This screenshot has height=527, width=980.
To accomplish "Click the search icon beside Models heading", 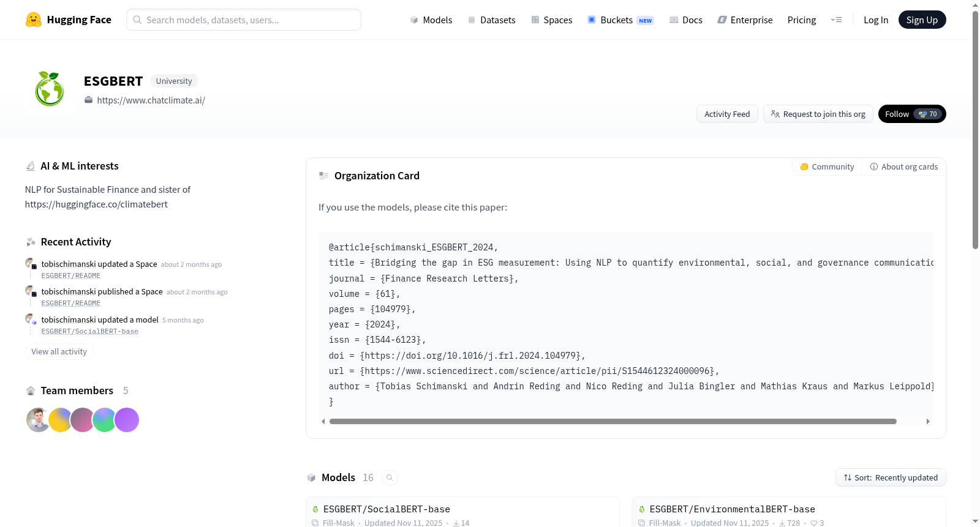I will [390, 478].
